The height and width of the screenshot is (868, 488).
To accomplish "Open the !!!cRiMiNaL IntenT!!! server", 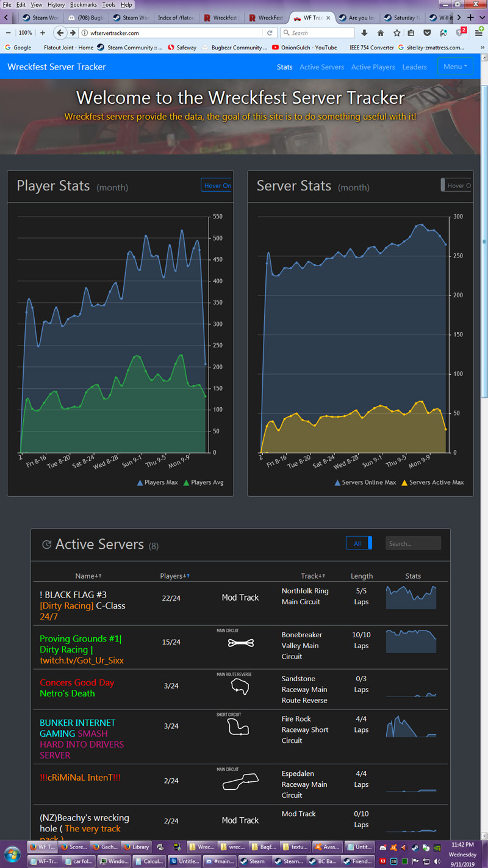I will (80, 777).
